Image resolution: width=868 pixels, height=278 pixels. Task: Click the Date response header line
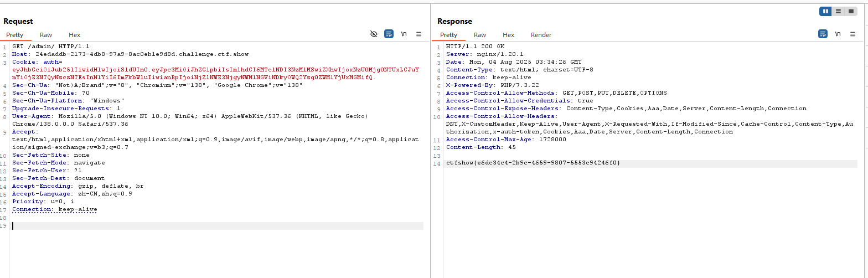click(x=514, y=62)
